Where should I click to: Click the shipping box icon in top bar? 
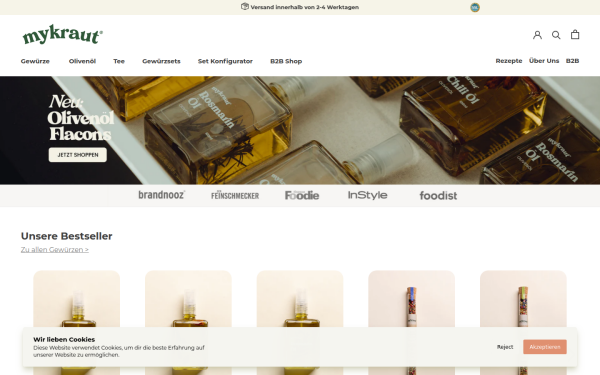point(245,7)
